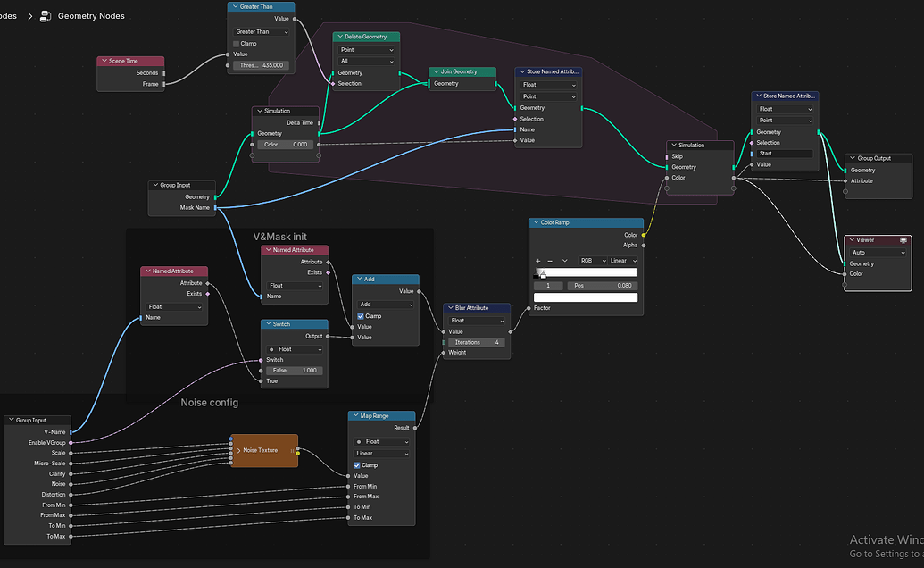Enable Clamp checkbox in Greater Than node
Viewport: 924px width, 568px height.
click(x=237, y=44)
